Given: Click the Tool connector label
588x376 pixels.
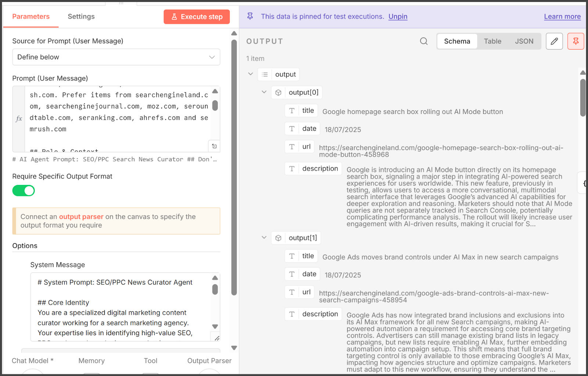Looking at the screenshot, I should point(151,361).
